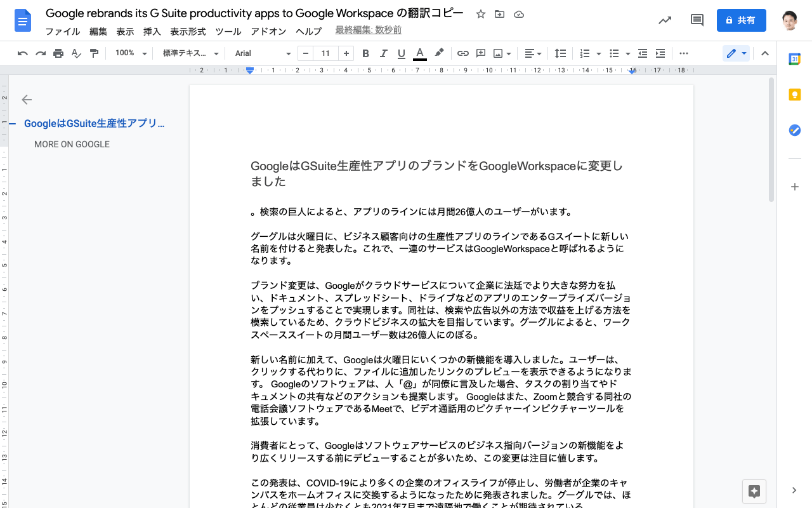Open line spacing options

(560, 53)
